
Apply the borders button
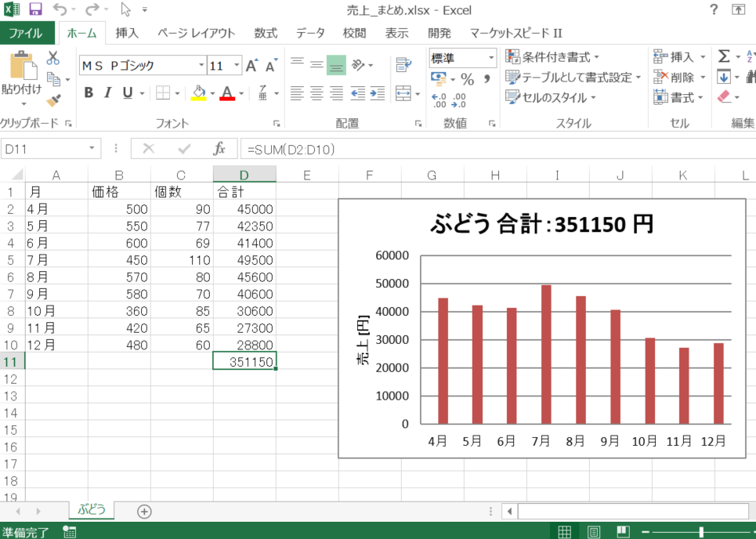(163, 92)
